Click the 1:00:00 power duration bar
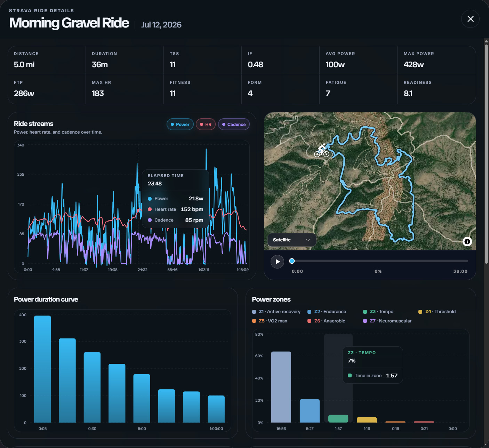 pos(216,409)
